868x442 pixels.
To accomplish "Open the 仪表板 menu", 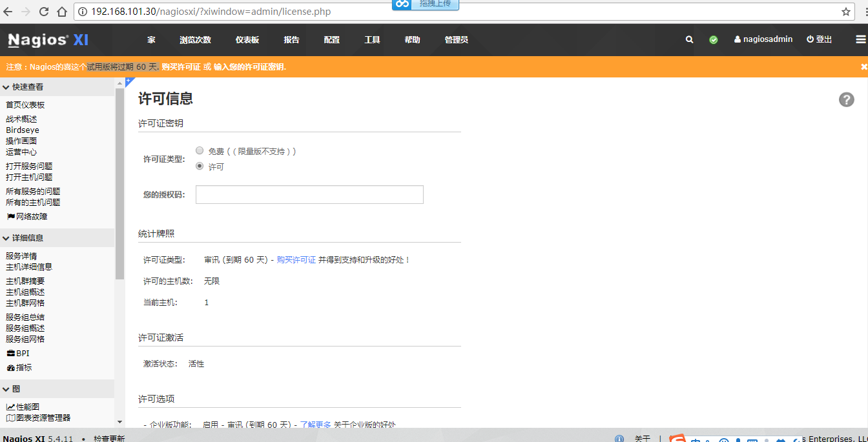I will coord(247,40).
